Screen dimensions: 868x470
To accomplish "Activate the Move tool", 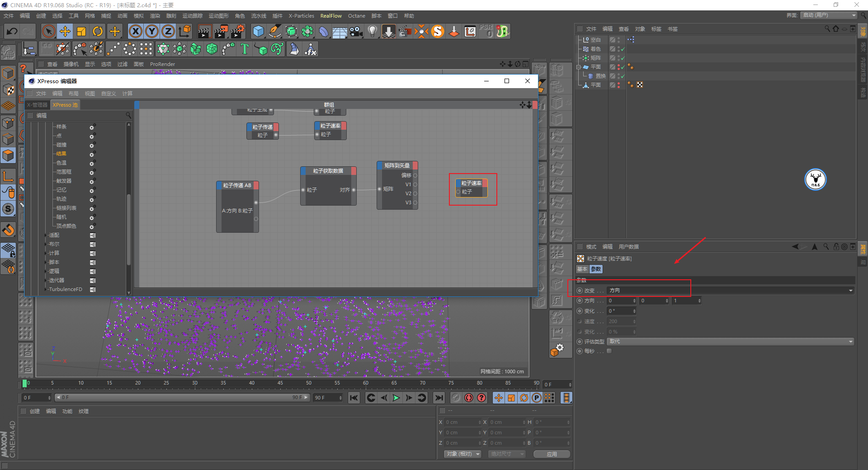I will pyautogui.click(x=65, y=31).
